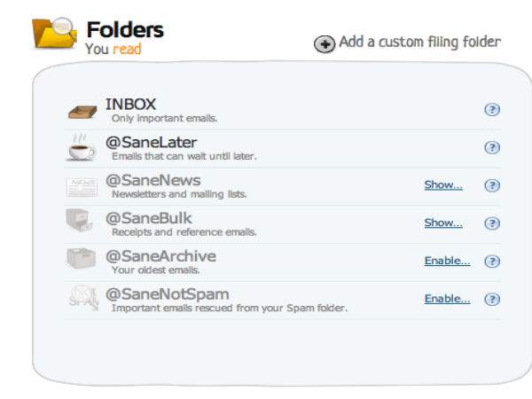Image resolution: width=532 pixels, height=399 pixels.
Task: Open help icon beside @SaneNews
Action: [x=492, y=185]
